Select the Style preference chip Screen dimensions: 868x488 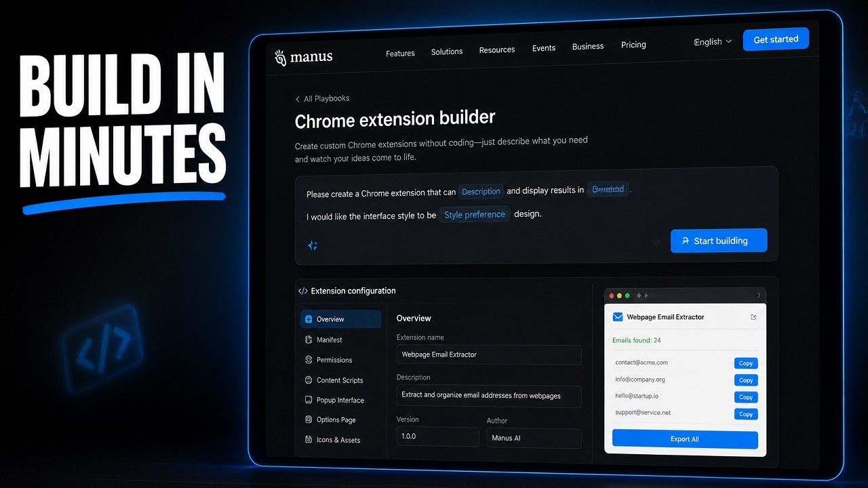[x=475, y=215]
